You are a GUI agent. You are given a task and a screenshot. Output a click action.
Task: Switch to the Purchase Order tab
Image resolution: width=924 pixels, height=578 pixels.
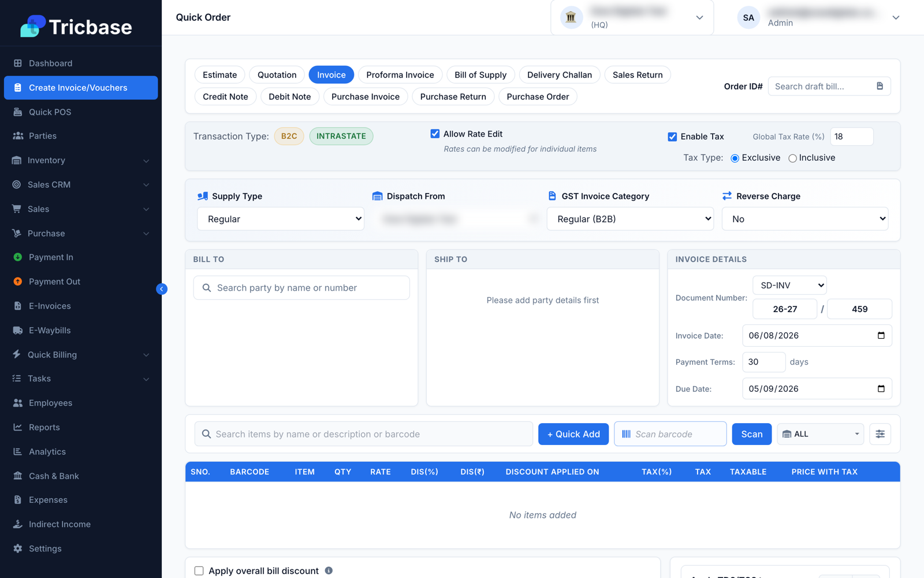pos(538,97)
